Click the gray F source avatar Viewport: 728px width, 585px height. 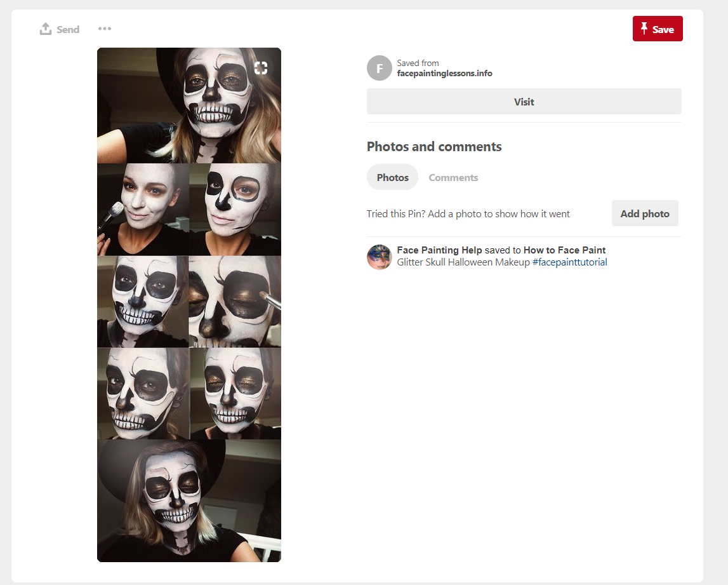pyautogui.click(x=380, y=68)
